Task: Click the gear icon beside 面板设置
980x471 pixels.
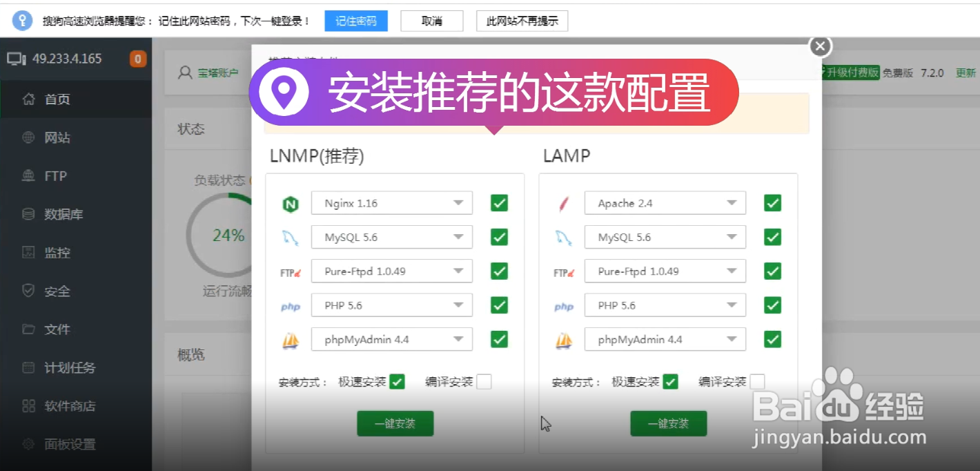Action: (x=28, y=444)
